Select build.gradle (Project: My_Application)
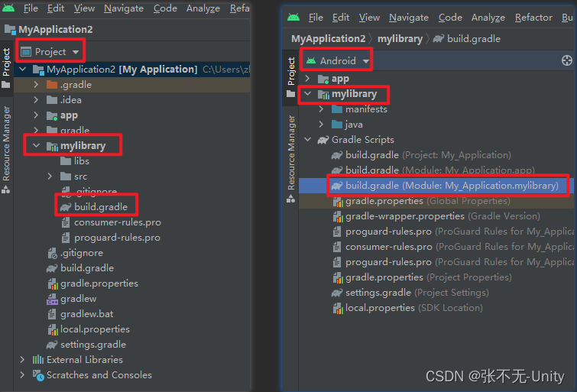 pyautogui.click(x=421, y=155)
